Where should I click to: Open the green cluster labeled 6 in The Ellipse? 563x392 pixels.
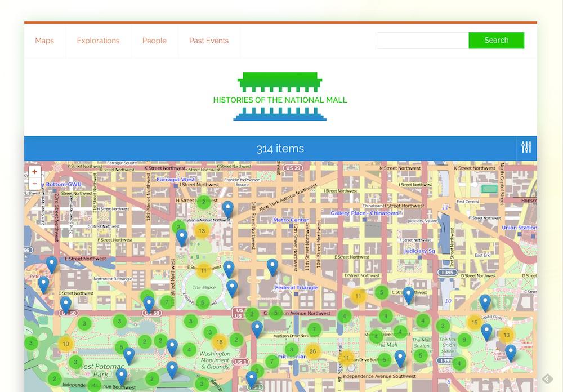tap(203, 302)
